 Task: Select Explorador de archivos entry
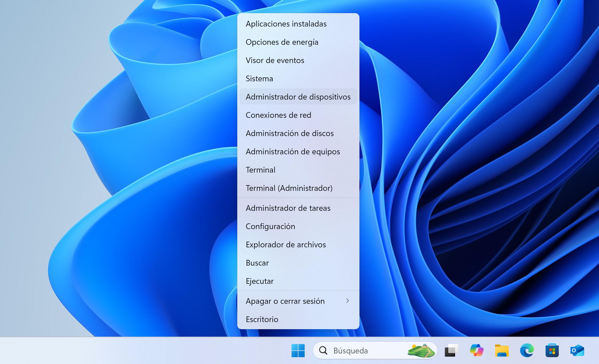298,244
